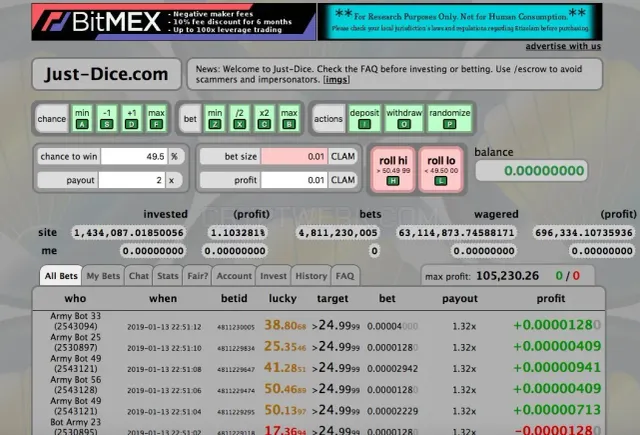Click the chance min button
The height and width of the screenshot is (435, 640).
tap(82, 118)
